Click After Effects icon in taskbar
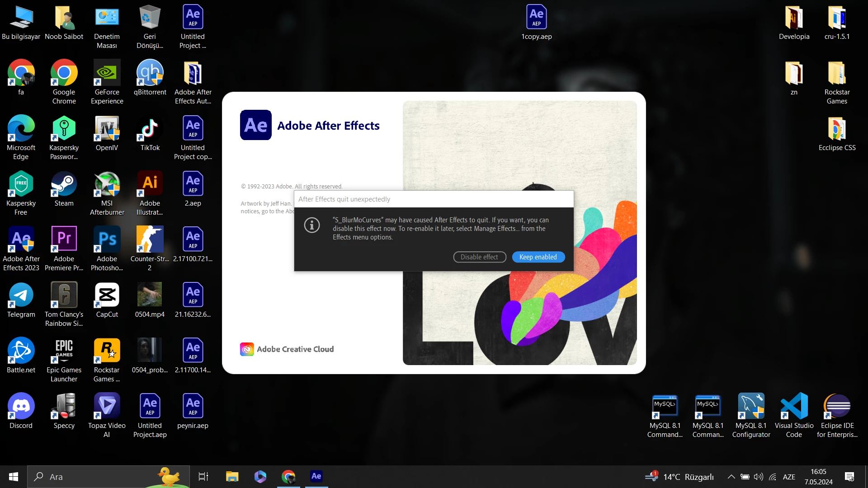Image resolution: width=868 pixels, height=488 pixels. coord(316,476)
